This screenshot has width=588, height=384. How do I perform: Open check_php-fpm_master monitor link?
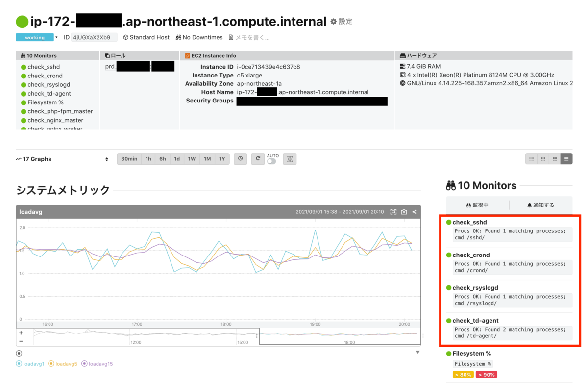click(x=60, y=111)
